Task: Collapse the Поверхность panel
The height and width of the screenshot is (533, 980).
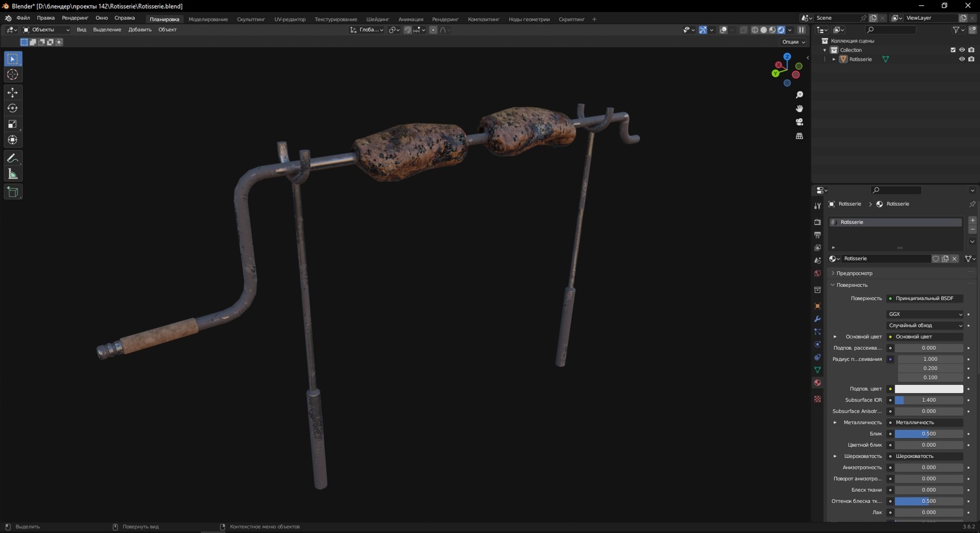Action: click(852, 285)
